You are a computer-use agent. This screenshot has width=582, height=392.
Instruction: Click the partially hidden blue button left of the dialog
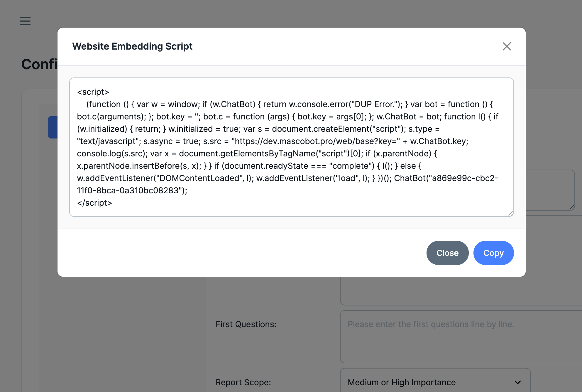(x=53, y=127)
